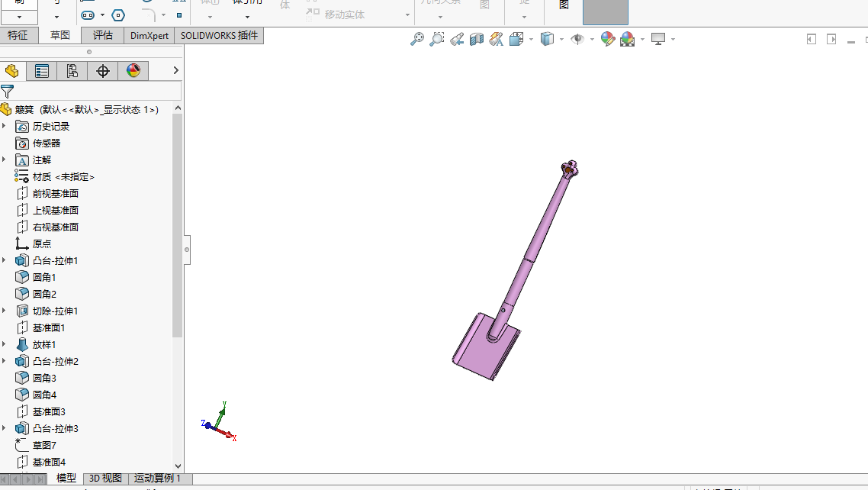Select the 圆角3 feature
This screenshot has height=490, width=868.
(x=44, y=378)
